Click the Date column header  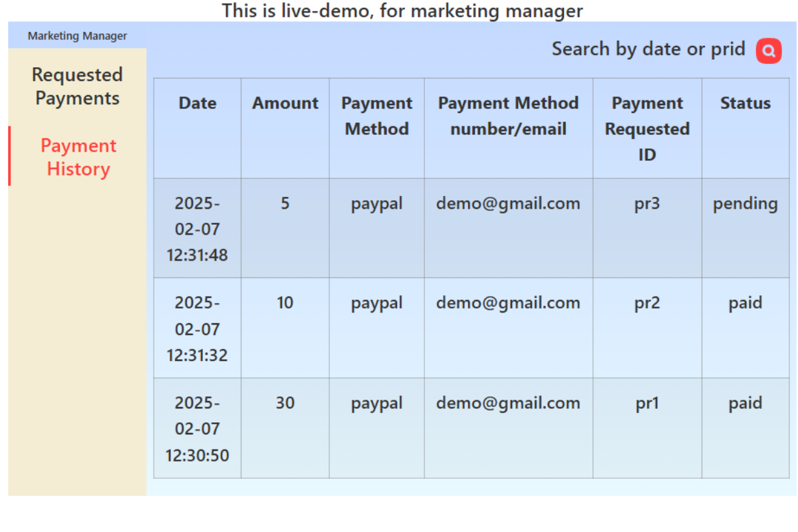click(198, 103)
